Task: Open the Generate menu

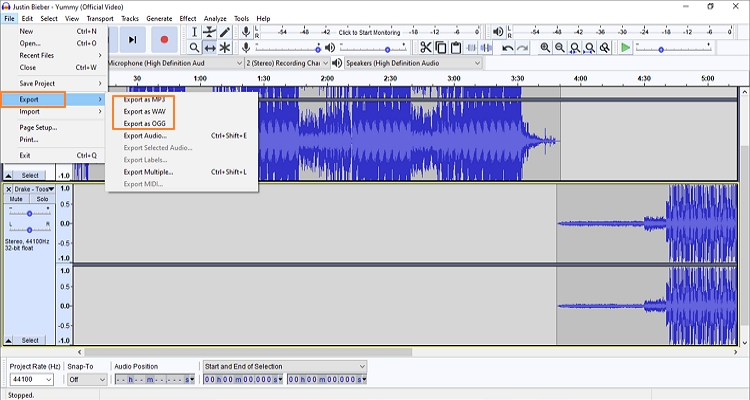Action: pyautogui.click(x=159, y=19)
